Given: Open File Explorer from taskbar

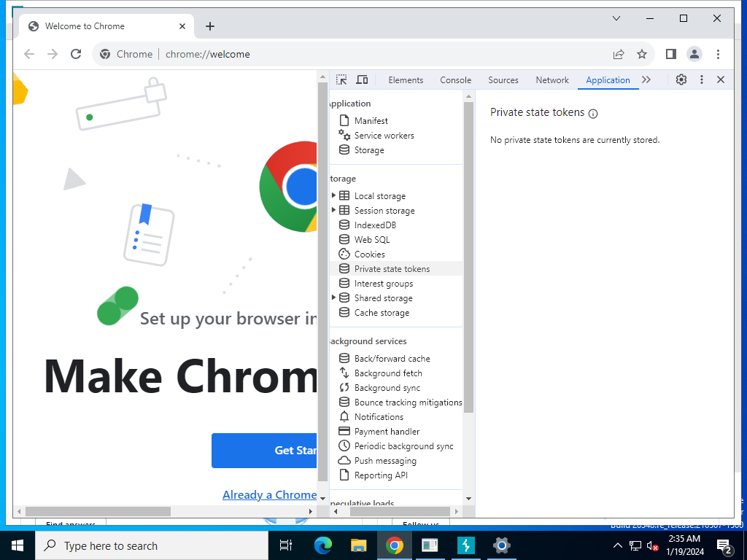Looking at the screenshot, I should [358, 545].
